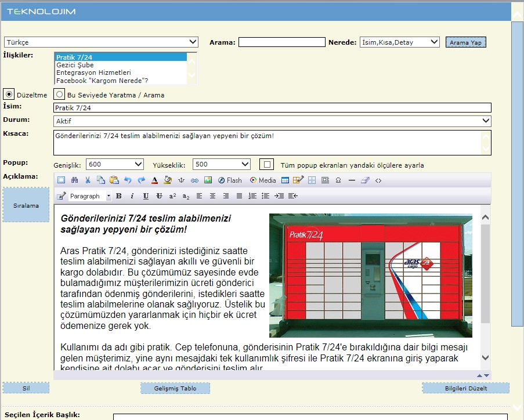Select Gezici Şube in İlişkiler list
This screenshot has height=420, width=524.
(x=121, y=65)
